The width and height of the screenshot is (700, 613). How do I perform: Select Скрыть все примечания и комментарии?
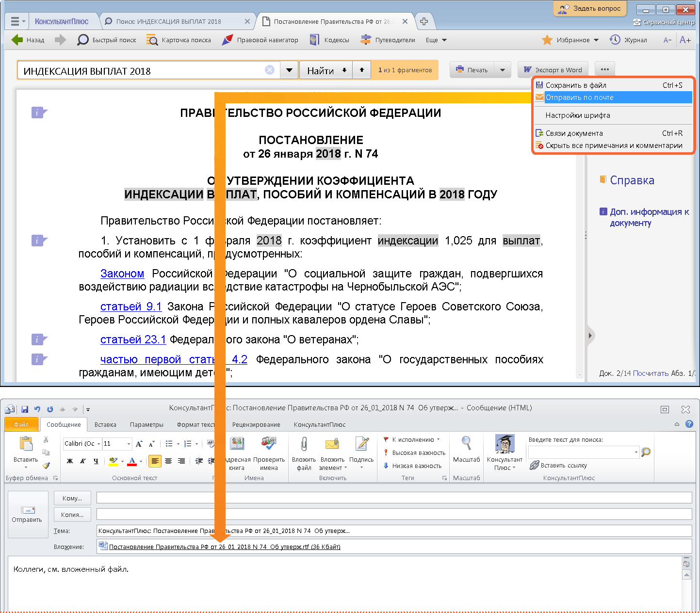tap(613, 145)
